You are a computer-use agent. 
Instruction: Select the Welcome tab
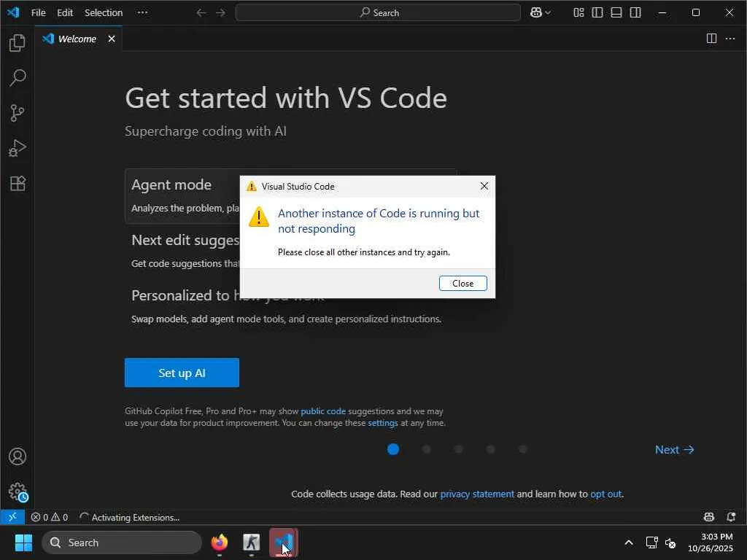click(77, 39)
